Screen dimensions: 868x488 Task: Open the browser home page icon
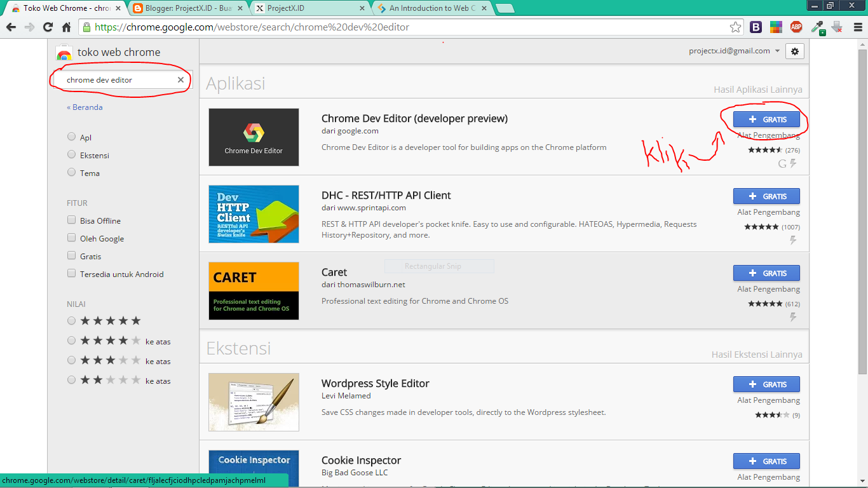pos(66,27)
